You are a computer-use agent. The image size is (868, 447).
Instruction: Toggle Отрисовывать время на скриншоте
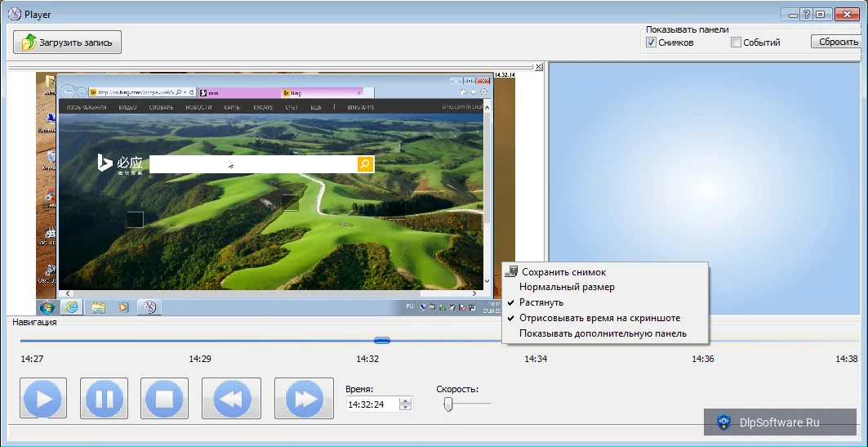click(604, 318)
